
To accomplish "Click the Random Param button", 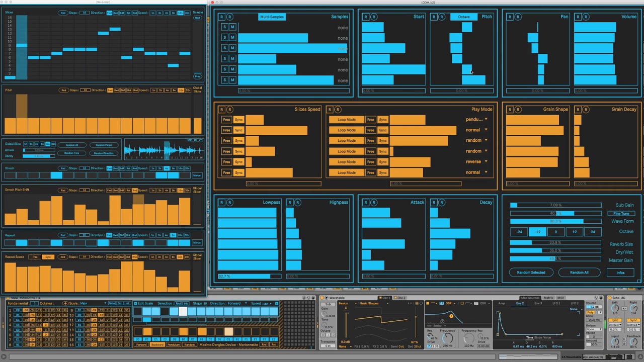I will 104,145.
